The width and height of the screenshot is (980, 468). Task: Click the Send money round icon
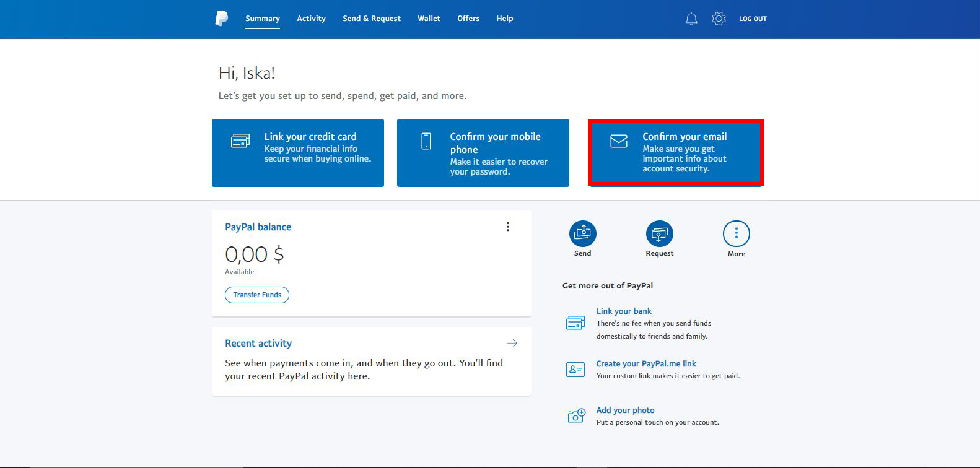click(583, 234)
